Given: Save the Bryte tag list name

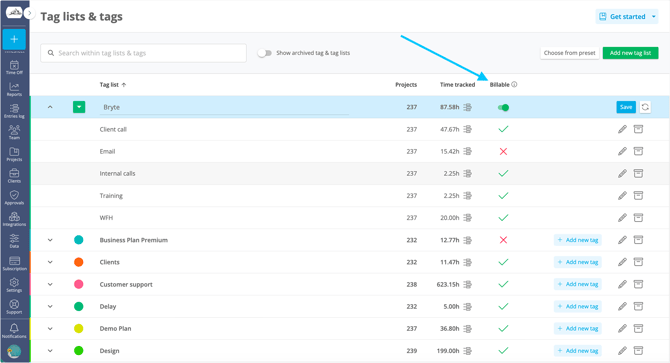Looking at the screenshot, I should (626, 107).
